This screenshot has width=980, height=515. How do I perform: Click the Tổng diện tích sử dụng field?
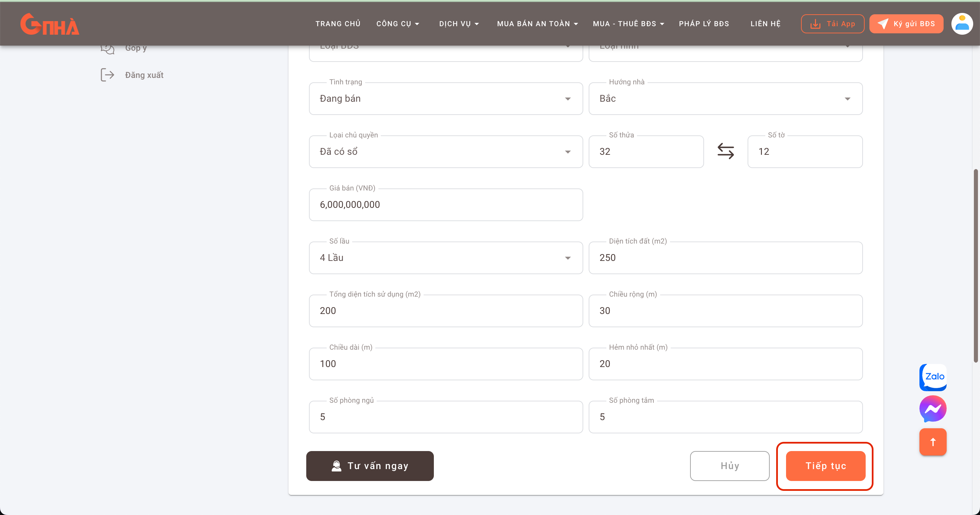[446, 311]
